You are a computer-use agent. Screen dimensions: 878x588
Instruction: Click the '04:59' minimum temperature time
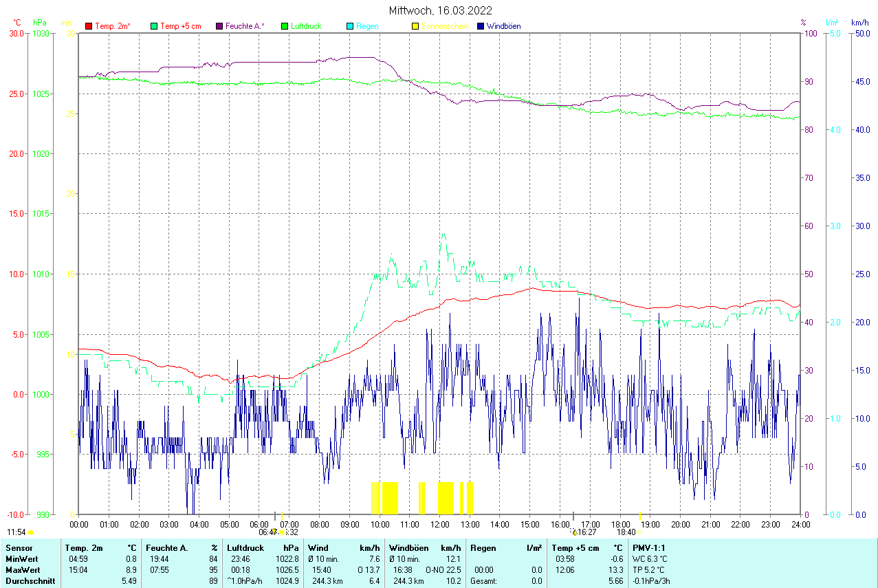tap(78, 559)
